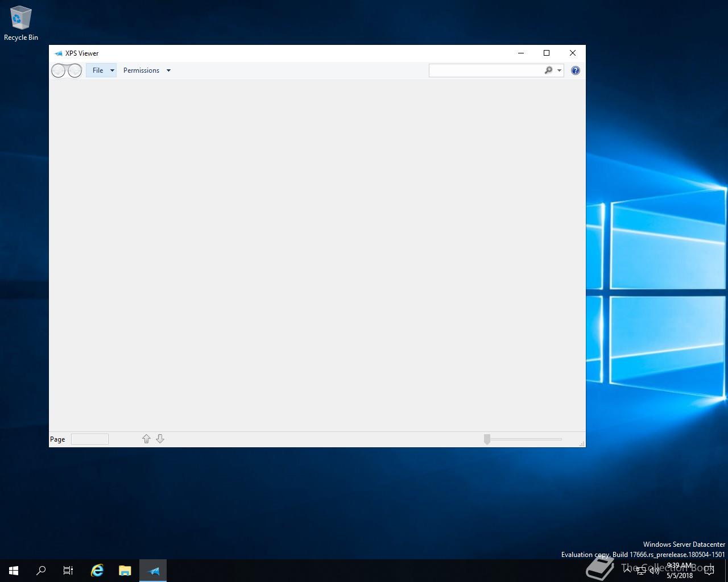Click the network icon in system tray

point(641,571)
